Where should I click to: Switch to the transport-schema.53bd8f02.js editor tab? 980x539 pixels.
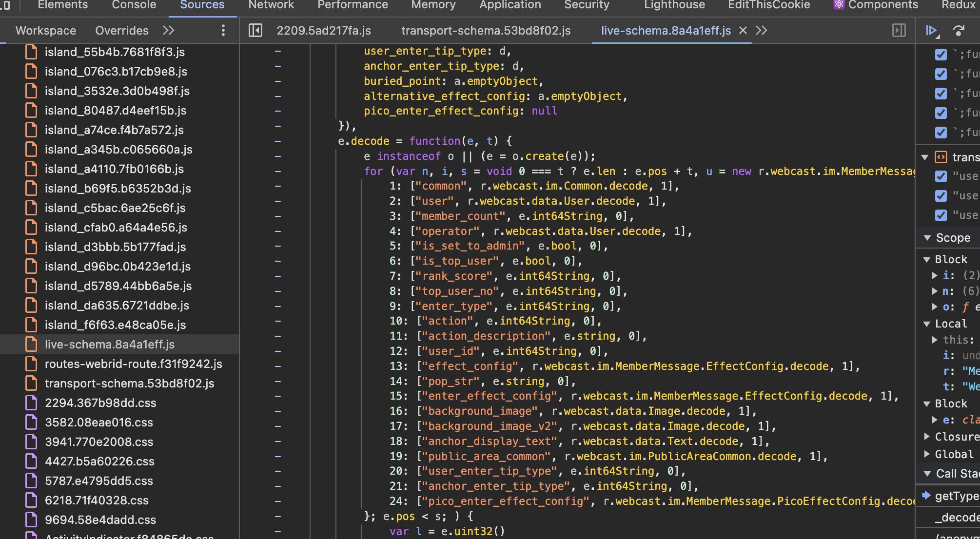[486, 30]
